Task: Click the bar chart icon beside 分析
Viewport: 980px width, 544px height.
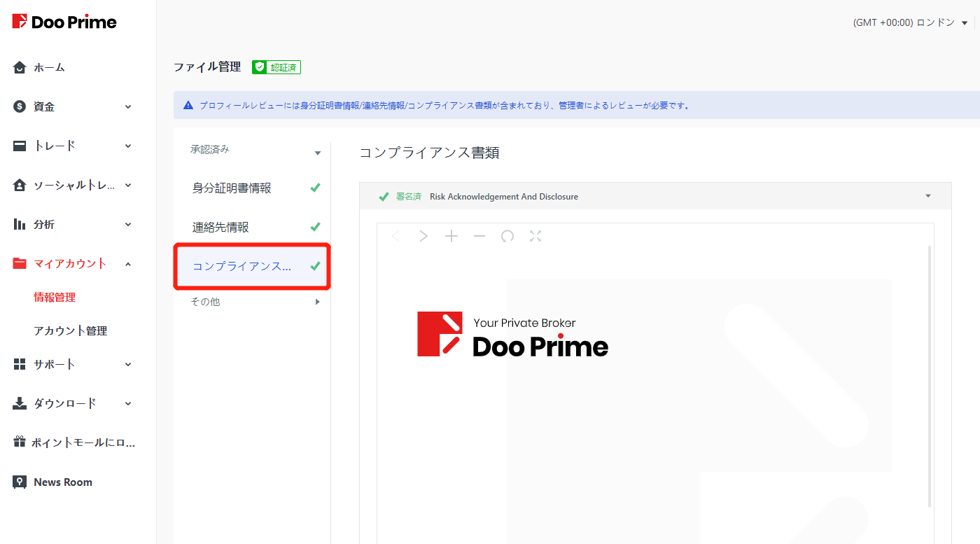Action: coord(20,224)
